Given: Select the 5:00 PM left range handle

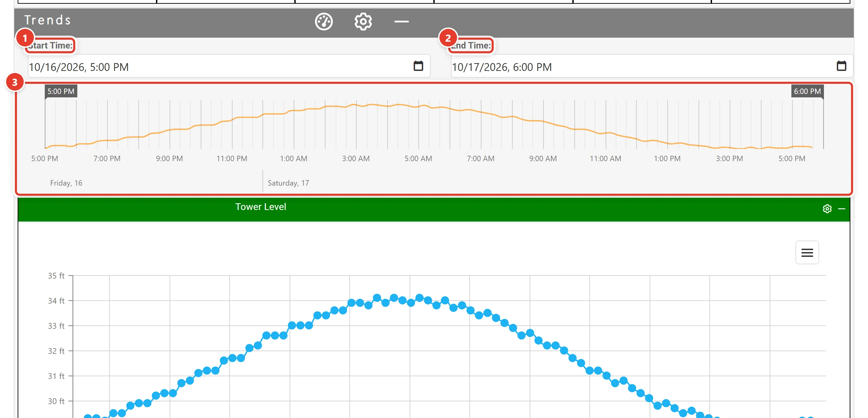Looking at the screenshot, I should pos(61,91).
